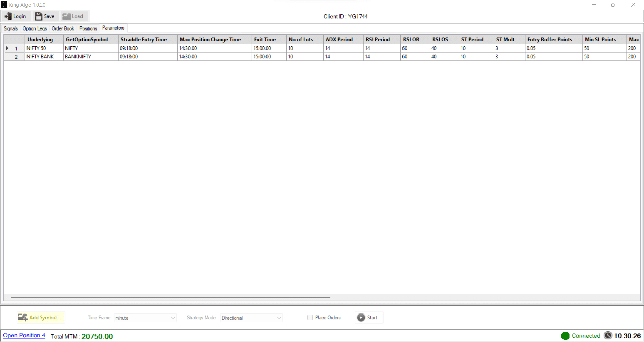
Task: Click NIFTY BANK RSI OS value 40
Action: (444, 57)
